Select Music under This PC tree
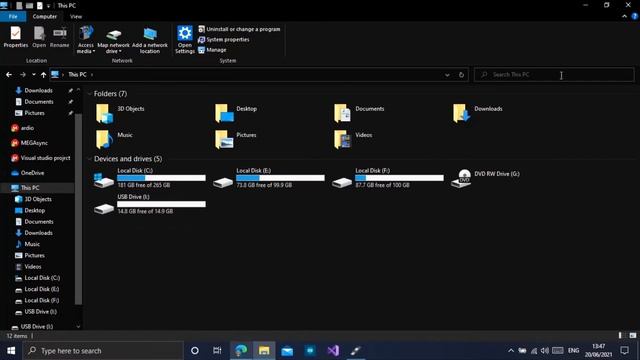The height and width of the screenshot is (360, 640). point(32,244)
